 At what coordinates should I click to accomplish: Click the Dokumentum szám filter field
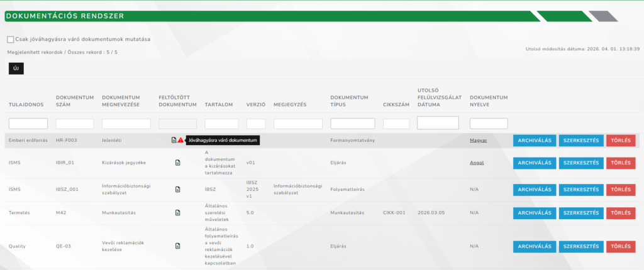(75, 124)
